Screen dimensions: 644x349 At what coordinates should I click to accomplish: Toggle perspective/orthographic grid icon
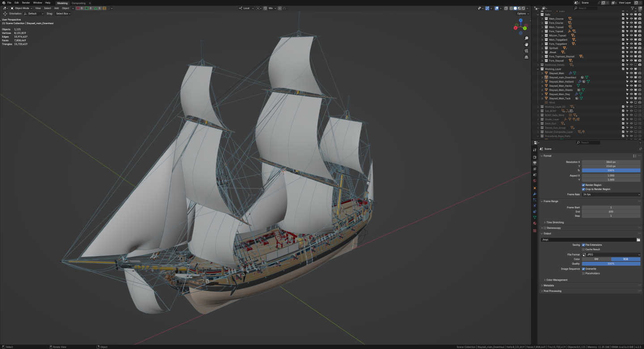point(527,57)
